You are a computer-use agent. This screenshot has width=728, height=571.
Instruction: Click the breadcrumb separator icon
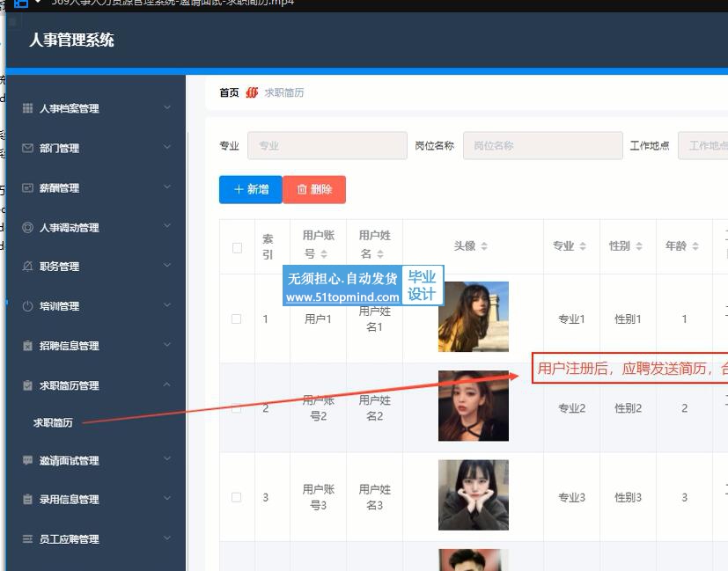[x=252, y=92]
